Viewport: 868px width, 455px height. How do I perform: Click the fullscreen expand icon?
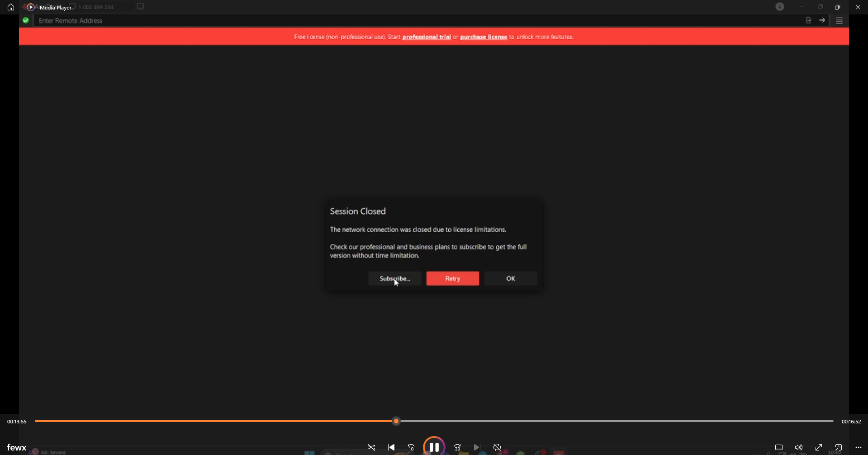pyautogui.click(x=818, y=447)
